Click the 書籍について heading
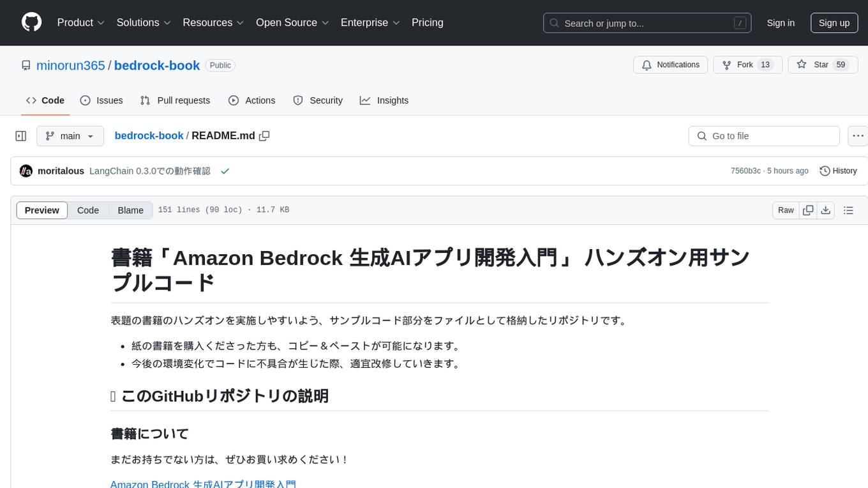 [x=150, y=434]
